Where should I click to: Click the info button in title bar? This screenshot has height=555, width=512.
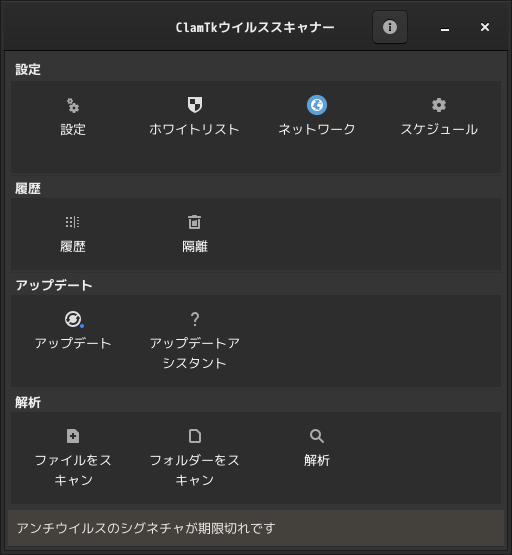coord(390,27)
